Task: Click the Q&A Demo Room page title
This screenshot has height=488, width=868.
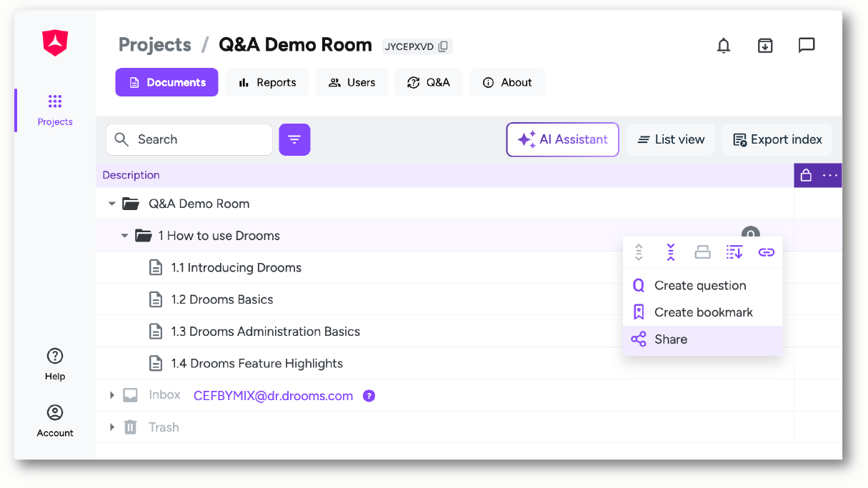Action: (295, 45)
